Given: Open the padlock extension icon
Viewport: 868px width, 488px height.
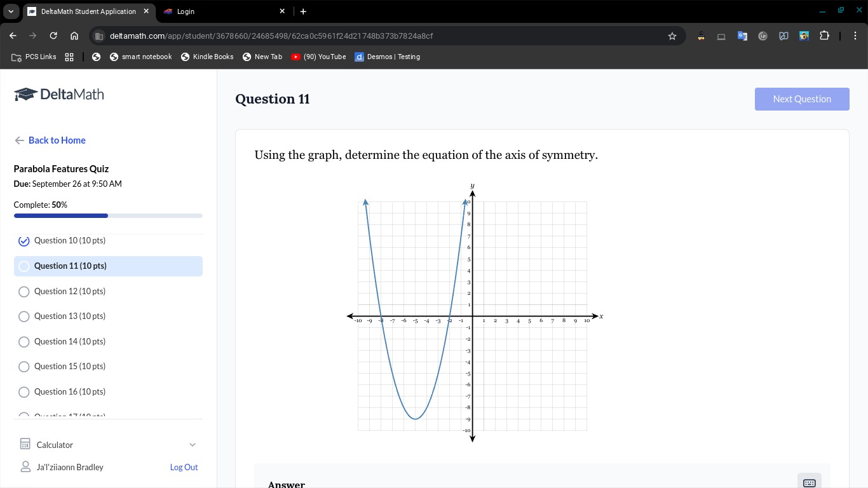Looking at the screenshot, I should pyautogui.click(x=804, y=36).
